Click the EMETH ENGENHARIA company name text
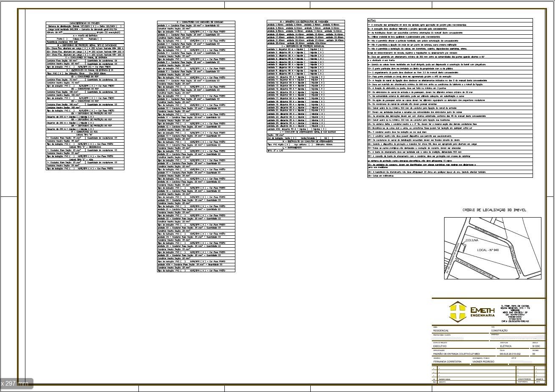This screenshot has height=392, width=555. pos(482,312)
